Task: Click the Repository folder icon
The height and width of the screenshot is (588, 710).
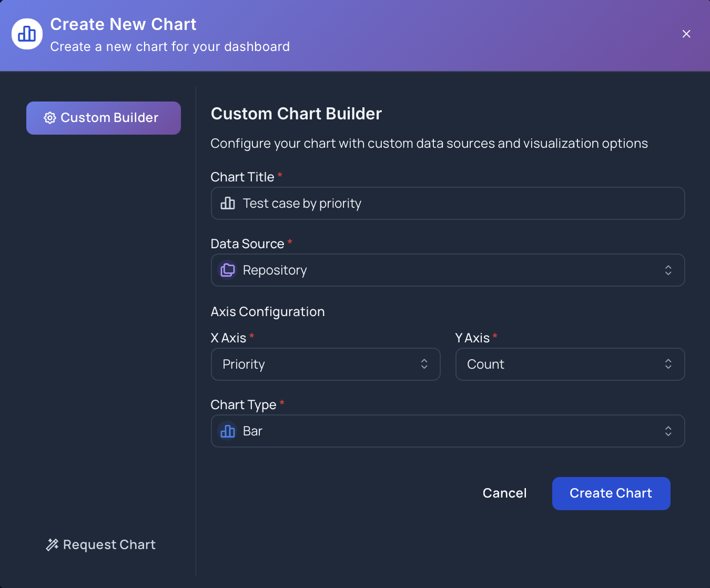Action: (x=228, y=270)
